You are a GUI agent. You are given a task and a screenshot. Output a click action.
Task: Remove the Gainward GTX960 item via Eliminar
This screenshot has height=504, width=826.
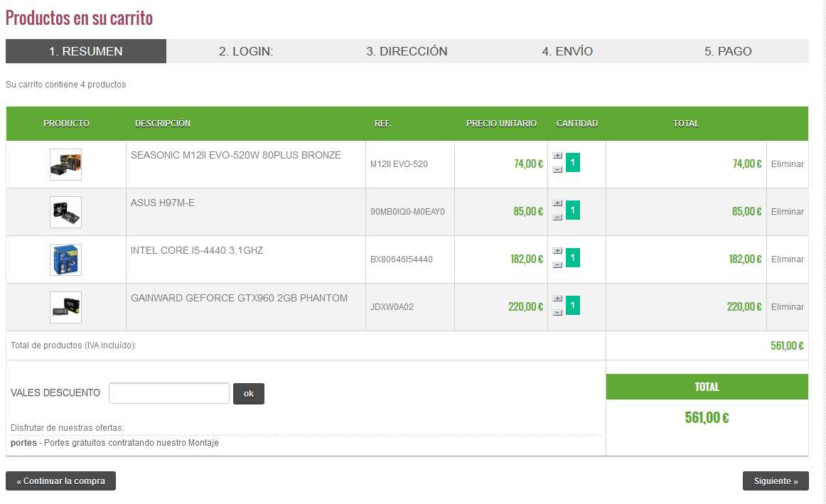pyautogui.click(x=788, y=306)
